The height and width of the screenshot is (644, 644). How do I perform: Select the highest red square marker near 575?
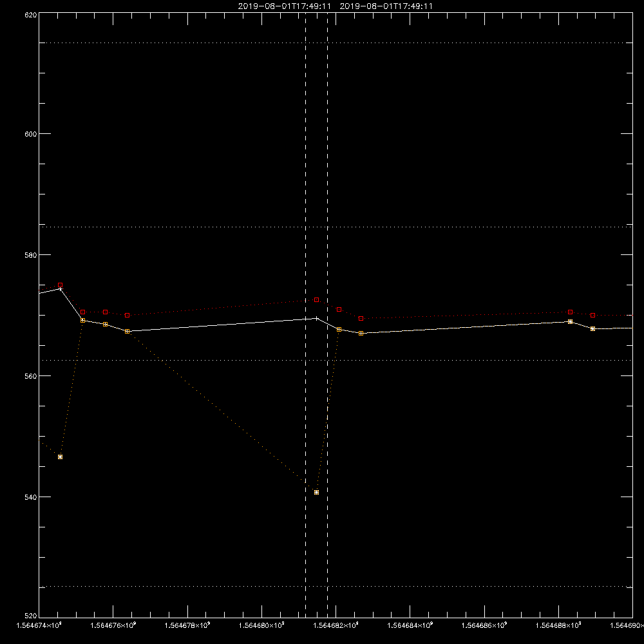(61, 285)
